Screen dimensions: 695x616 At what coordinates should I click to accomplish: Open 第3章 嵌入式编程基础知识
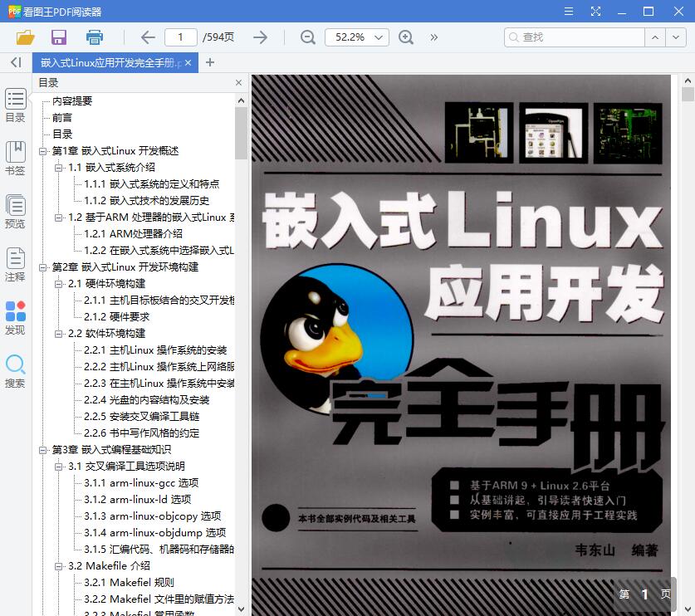(x=111, y=450)
